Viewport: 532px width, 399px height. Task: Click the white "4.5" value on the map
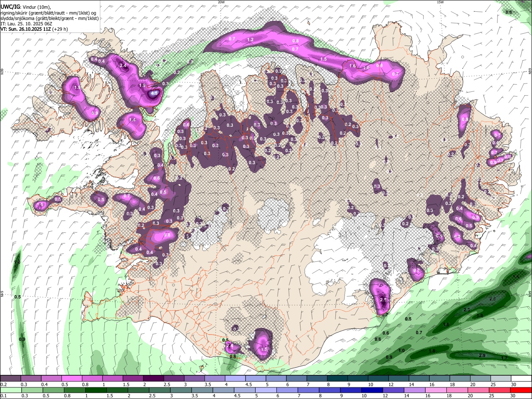click(x=155, y=94)
